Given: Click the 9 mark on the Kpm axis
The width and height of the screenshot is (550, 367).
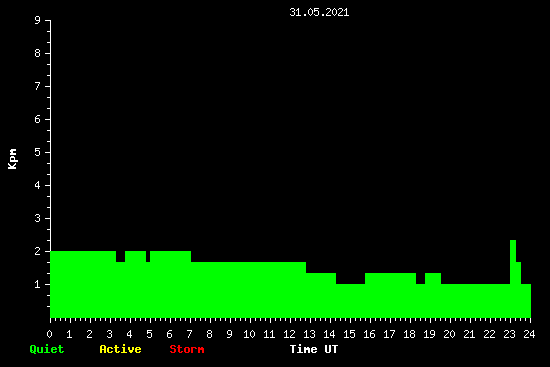Looking at the screenshot, I should [x=38, y=20].
